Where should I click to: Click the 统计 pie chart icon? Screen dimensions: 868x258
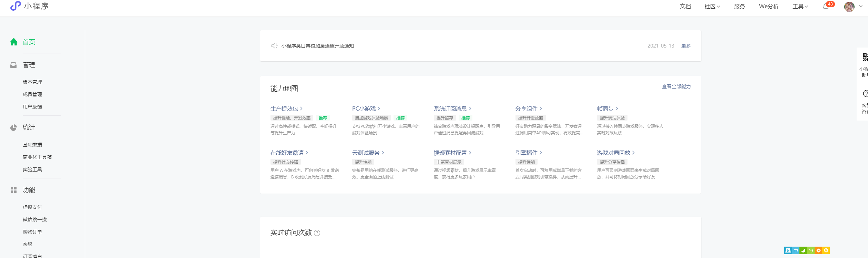(13, 127)
